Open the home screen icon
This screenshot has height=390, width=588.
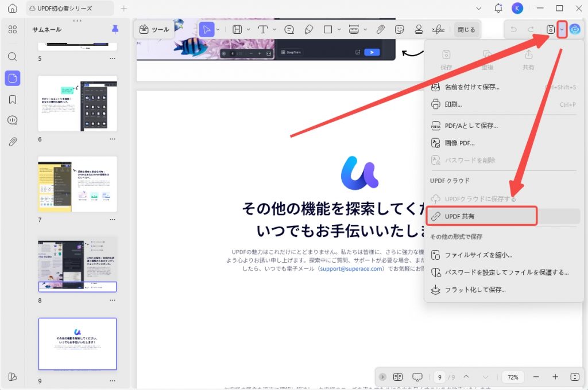13,8
